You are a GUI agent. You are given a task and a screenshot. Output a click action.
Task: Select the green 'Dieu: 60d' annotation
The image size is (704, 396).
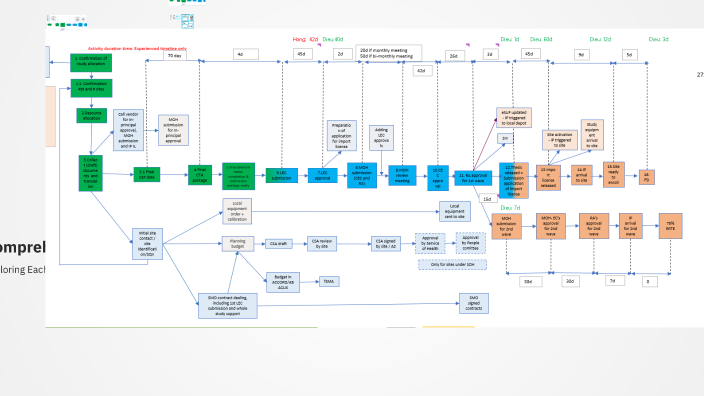(541, 40)
